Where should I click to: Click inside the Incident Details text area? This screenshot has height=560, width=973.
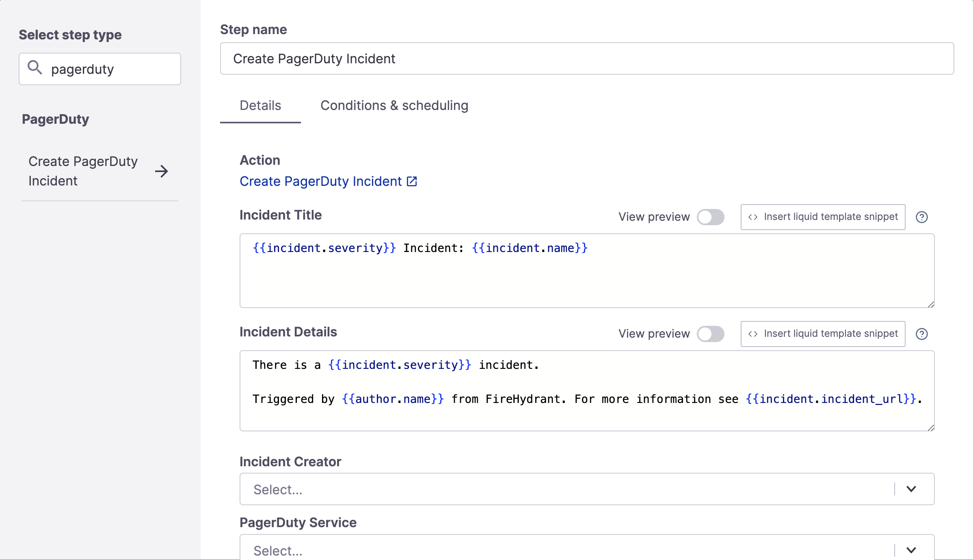click(x=587, y=391)
